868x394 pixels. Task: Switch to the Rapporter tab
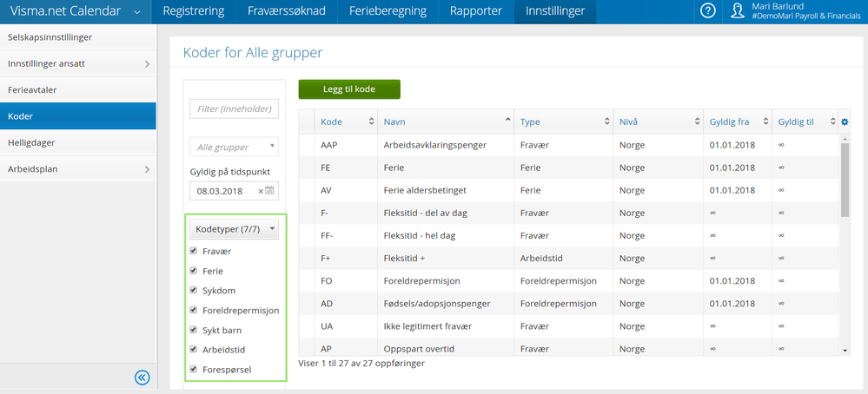point(475,11)
